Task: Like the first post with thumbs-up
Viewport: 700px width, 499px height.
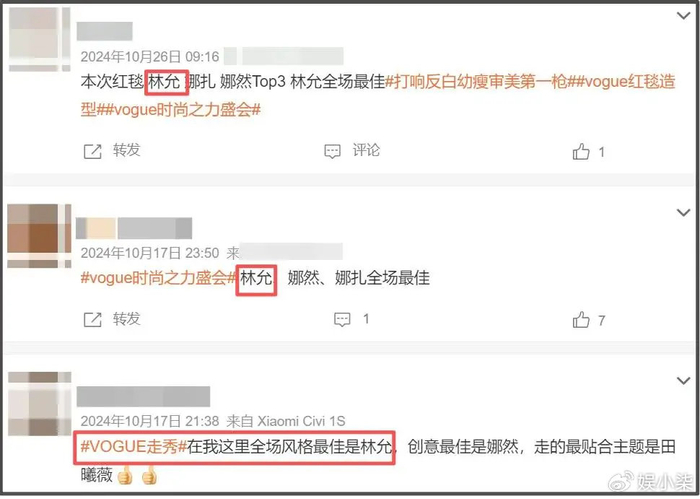Action: tap(581, 152)
